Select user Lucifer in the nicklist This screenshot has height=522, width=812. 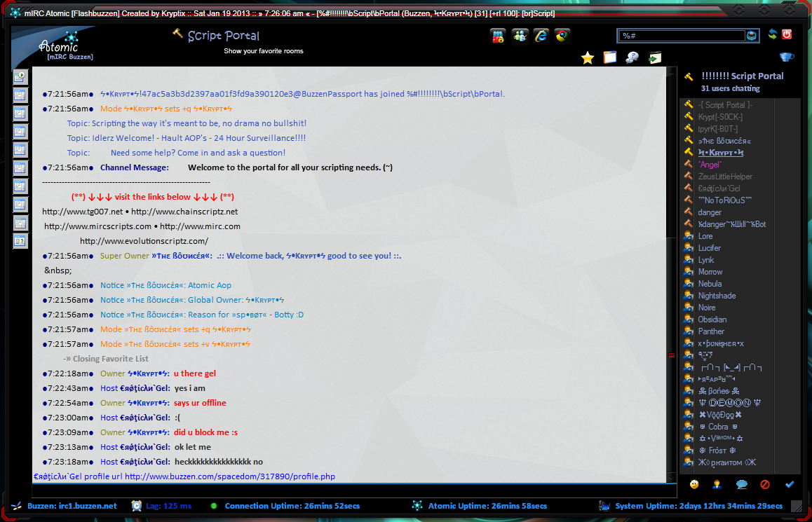click(x=710, y=248)
